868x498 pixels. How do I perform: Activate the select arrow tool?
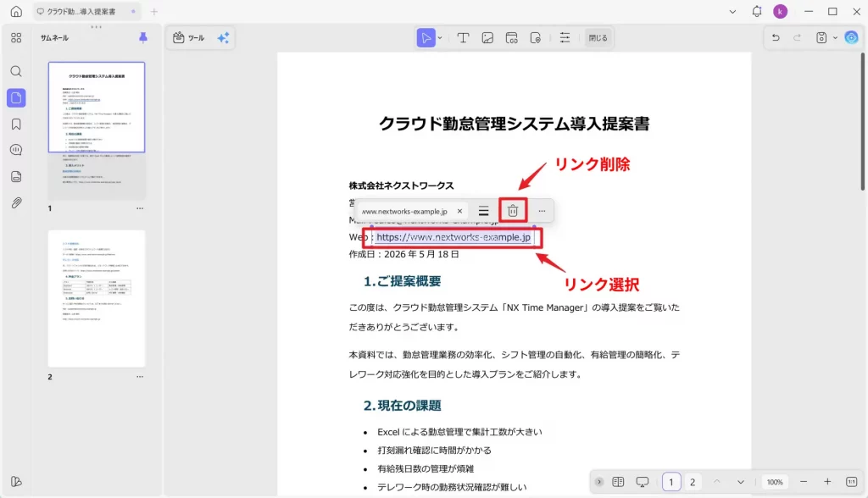pyautogui.click(x=426, y=37)
